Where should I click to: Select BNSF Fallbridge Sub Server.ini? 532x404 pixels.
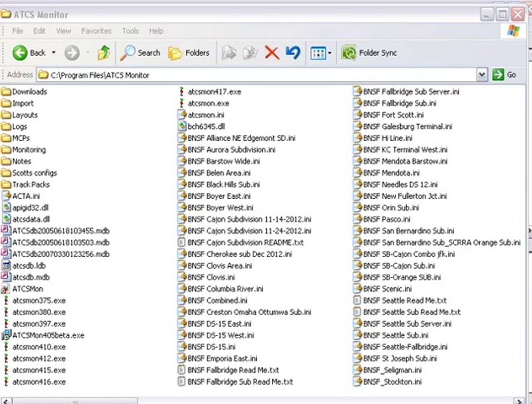point(406,92)
